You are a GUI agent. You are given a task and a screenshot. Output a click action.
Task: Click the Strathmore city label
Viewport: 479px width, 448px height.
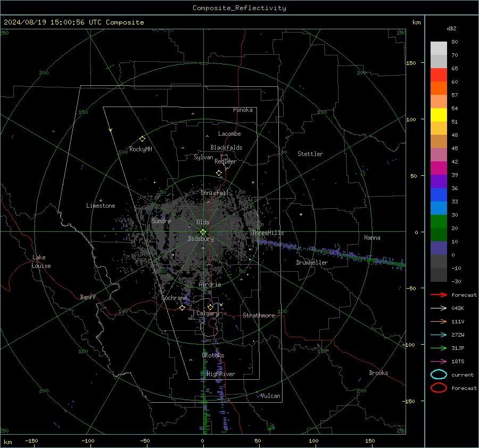(259, 315)
